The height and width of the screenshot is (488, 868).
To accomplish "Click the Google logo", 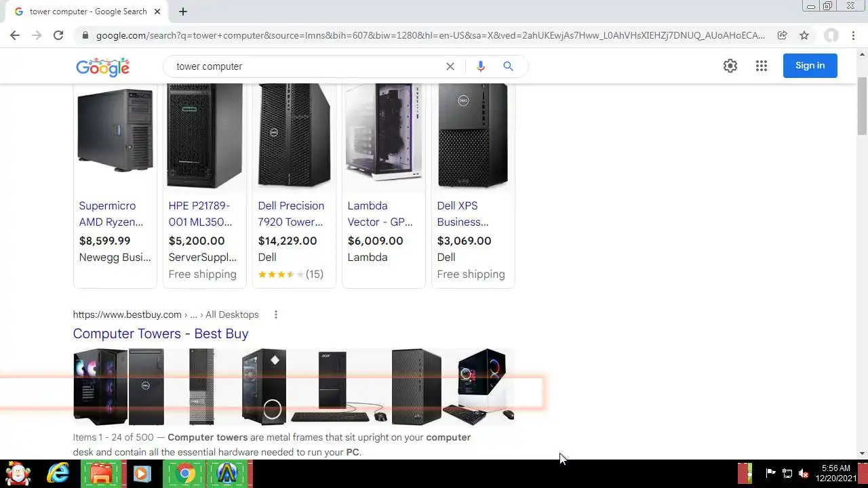I will tap(102, 66).
